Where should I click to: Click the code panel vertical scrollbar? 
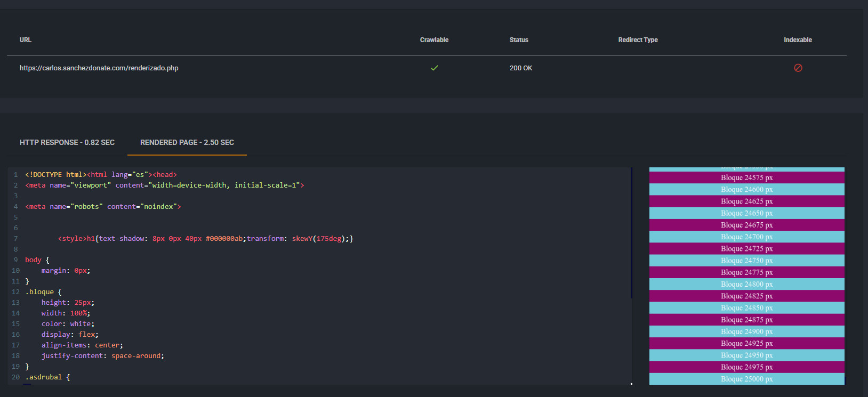tap(631, 233)
